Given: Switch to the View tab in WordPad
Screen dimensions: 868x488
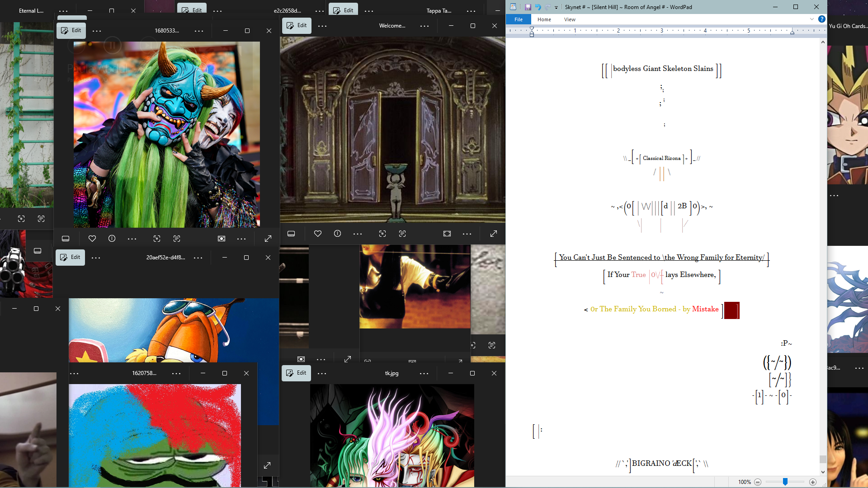Looking at the screenshot, I should (570, 19).
